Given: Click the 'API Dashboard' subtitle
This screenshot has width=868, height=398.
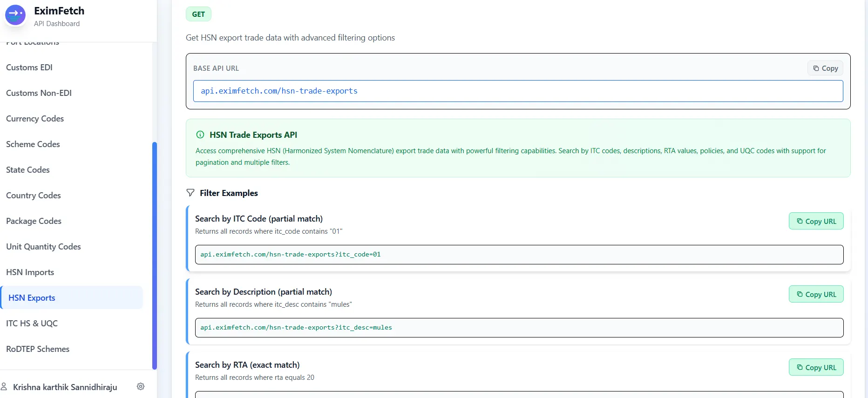Looking at the screenshot, I should [57, 23].
